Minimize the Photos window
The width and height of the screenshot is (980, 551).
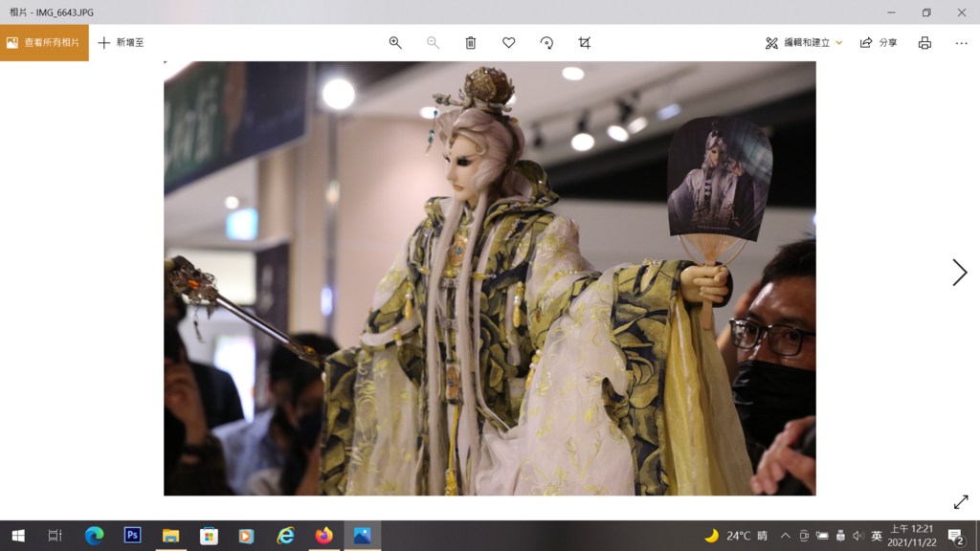click(x=891, y=12)
